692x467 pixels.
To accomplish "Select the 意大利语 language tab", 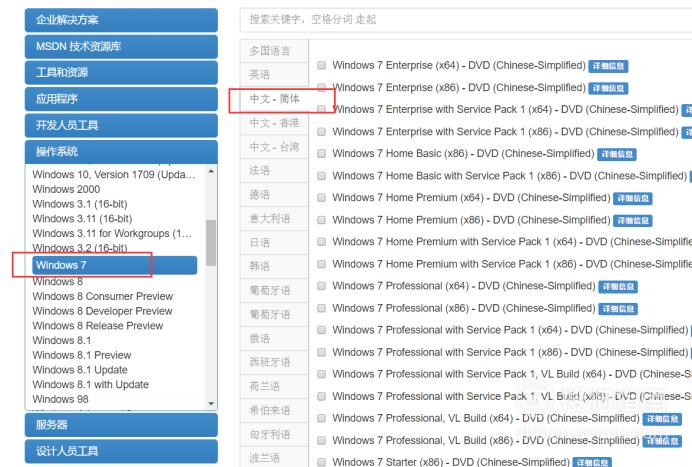I will click(x=274, y=218).
